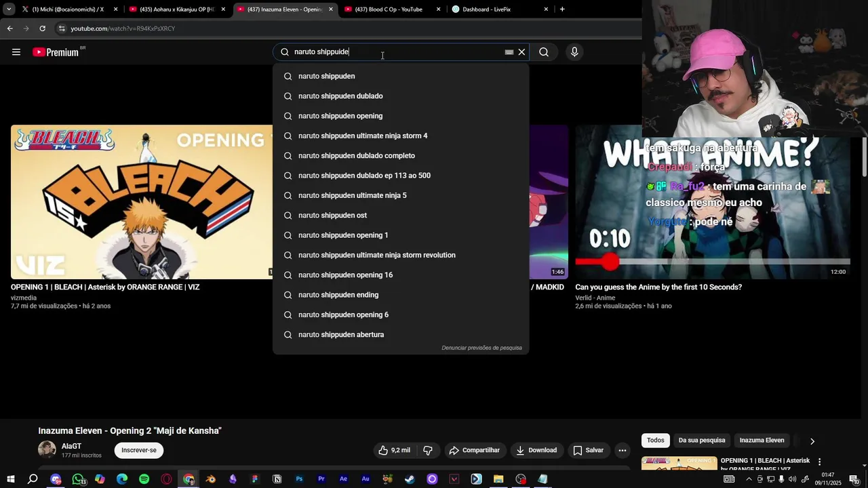Open Blender from the taskbar
This screenshot has width=868, height=488.
click(211, 479)
